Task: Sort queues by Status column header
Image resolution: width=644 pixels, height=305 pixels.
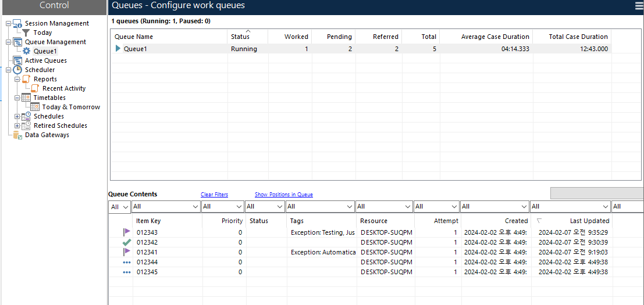Action: pyautogui.click(x=248, y=37)
